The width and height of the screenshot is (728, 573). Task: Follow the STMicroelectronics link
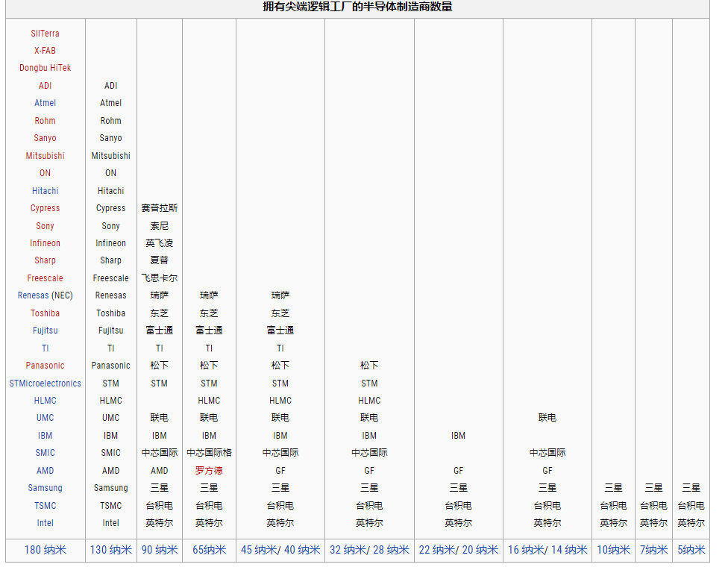coord(45,383)
